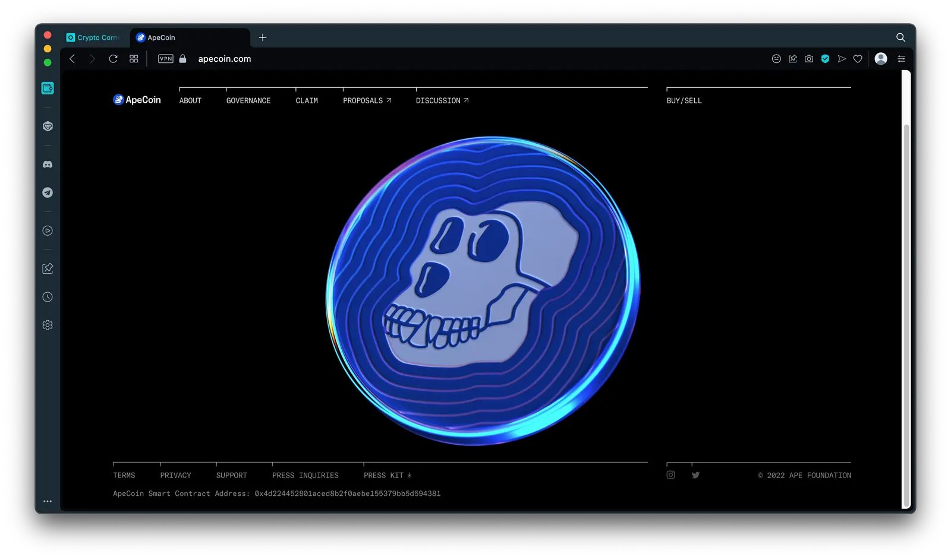The image size is (951, 560).
Task: Take a snapshot with camera icon
Action: 809,59
